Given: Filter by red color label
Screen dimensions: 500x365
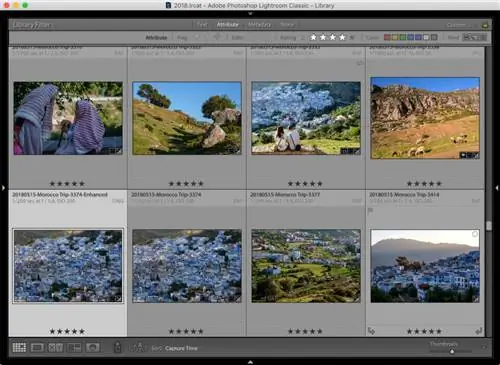Looking at the screenshot, I should tap(387, 37).
